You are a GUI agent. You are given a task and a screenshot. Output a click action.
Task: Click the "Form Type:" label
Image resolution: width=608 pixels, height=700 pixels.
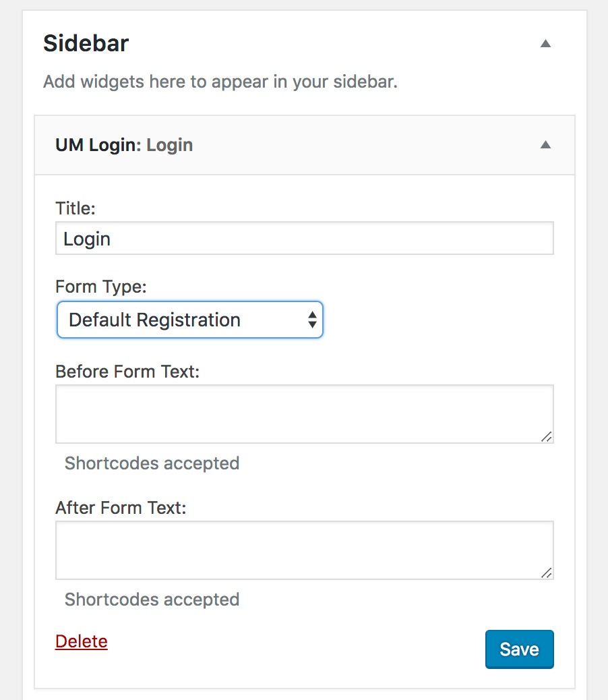(x=101, y=287)
